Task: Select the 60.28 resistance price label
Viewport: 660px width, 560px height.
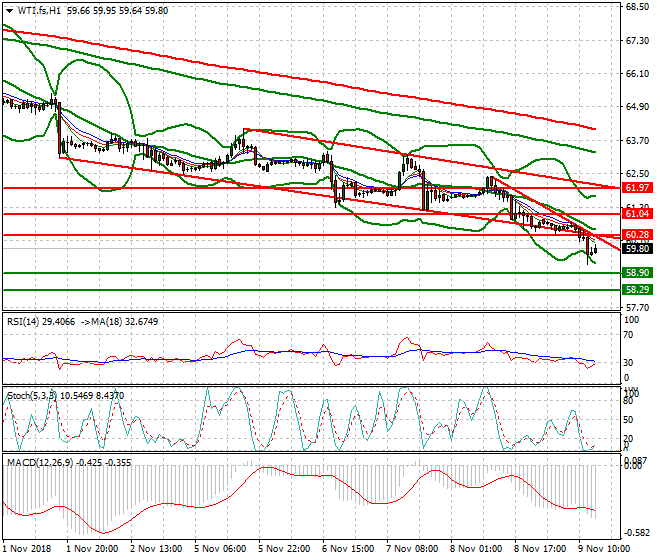Action: coord(637,235)
